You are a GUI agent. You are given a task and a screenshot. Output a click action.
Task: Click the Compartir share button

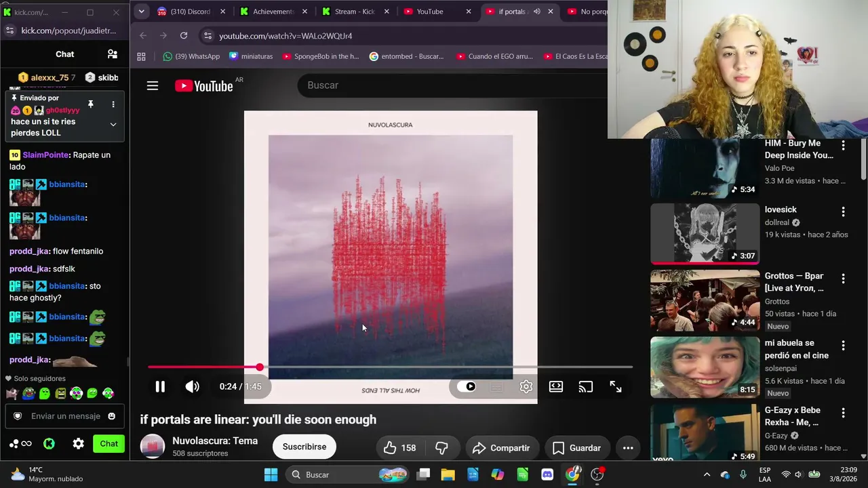tap(501, 448)
